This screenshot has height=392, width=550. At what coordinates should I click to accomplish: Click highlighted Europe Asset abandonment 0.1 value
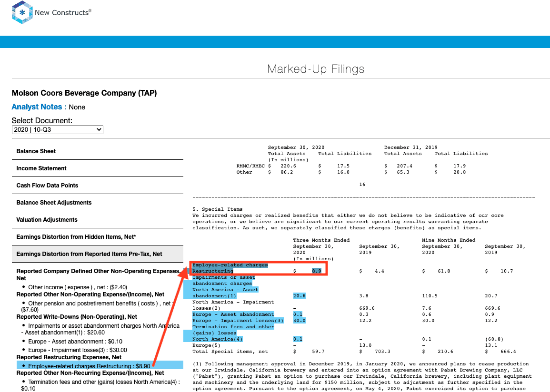[298, 314]
